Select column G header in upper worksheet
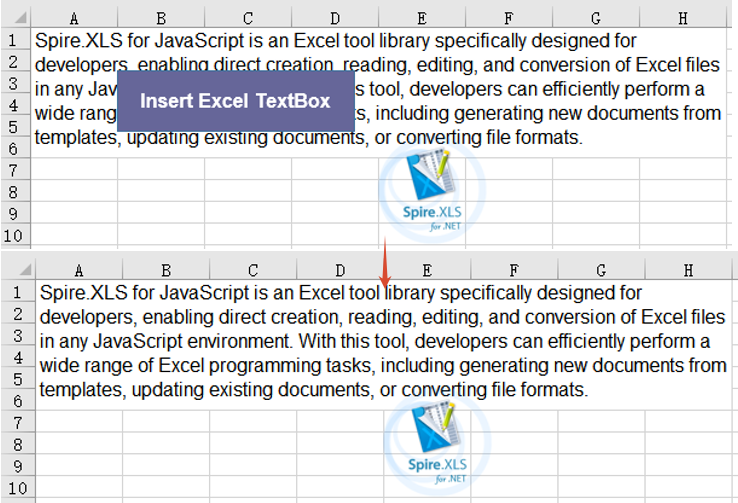738x503 pixels. pyautogui.click(x=596, y=18)
